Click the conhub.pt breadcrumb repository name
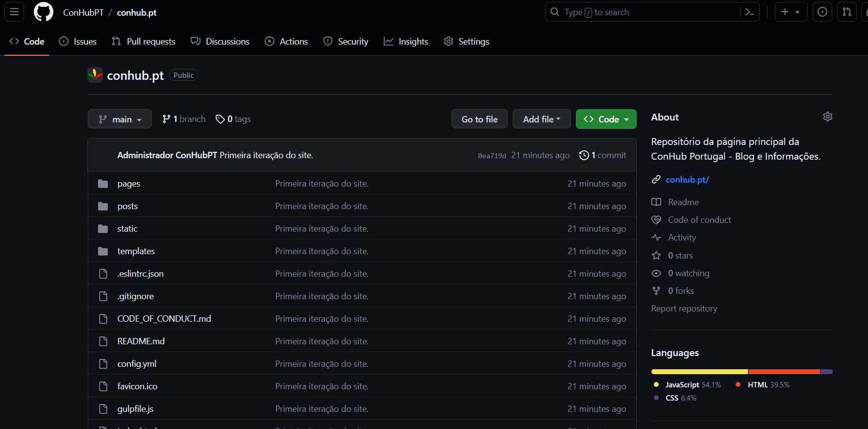Screen dimensions: 868x429 point(136,12)
